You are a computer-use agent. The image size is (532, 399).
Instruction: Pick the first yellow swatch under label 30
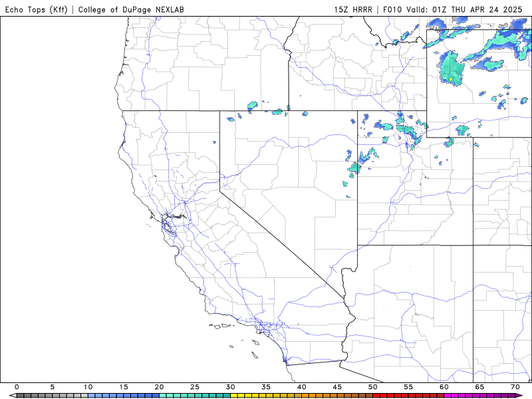tap(234, 396)
